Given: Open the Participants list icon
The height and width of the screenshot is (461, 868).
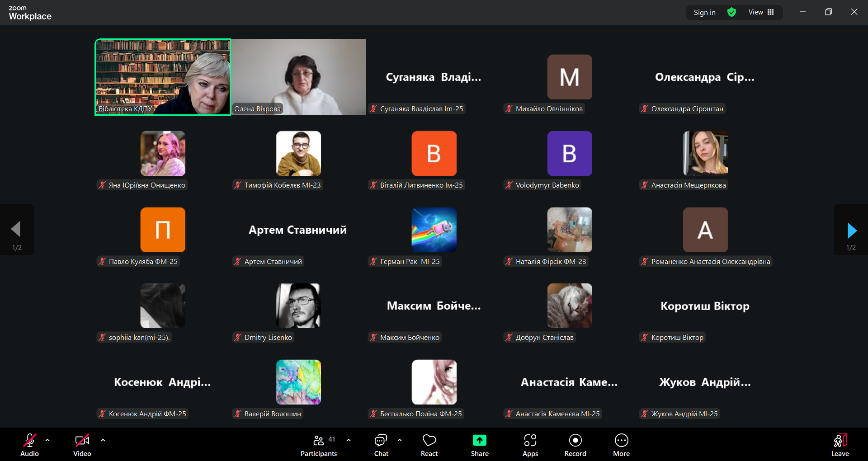Looking at the screenshot, I should tap(319, 440).
